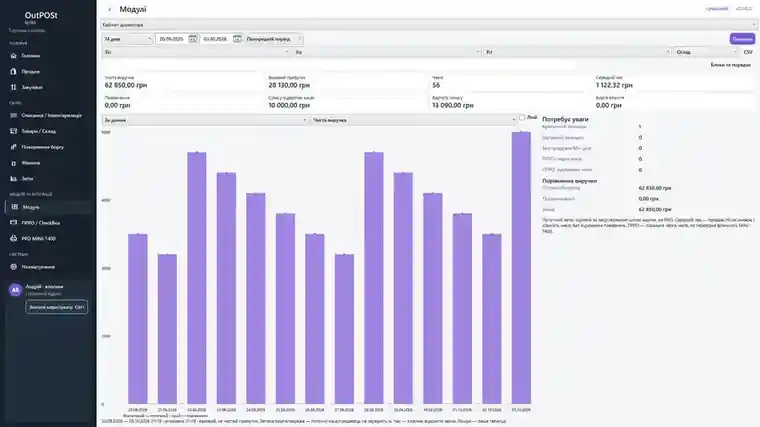Open calendar picker for start date 20.09.2026

[x=192, y=39]
